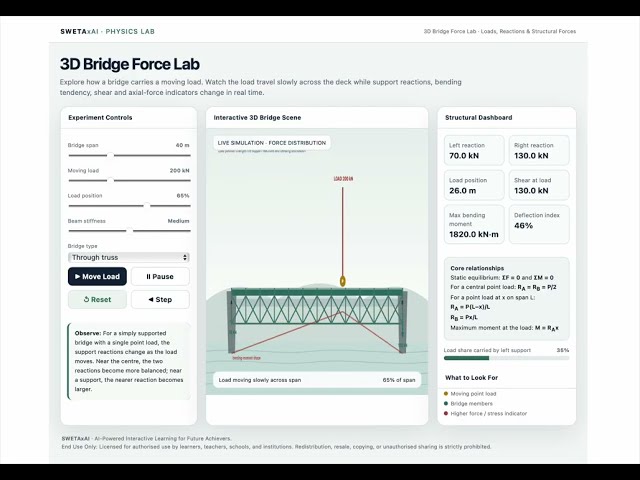640x480 pixels.
Task: Click the Deflection index 46% card
Action: (539, 224)
